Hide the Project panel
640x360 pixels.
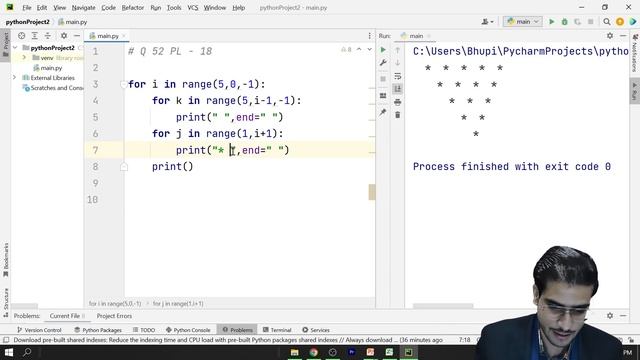coord(77,36)
